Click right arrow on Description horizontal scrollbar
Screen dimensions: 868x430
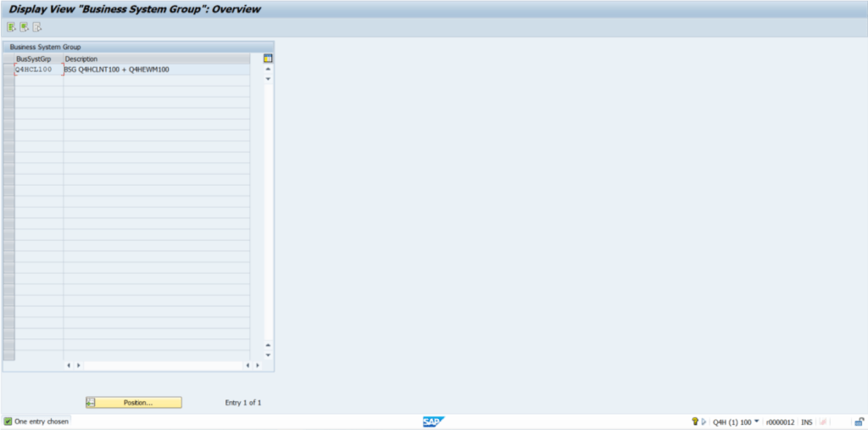[257, 365]
